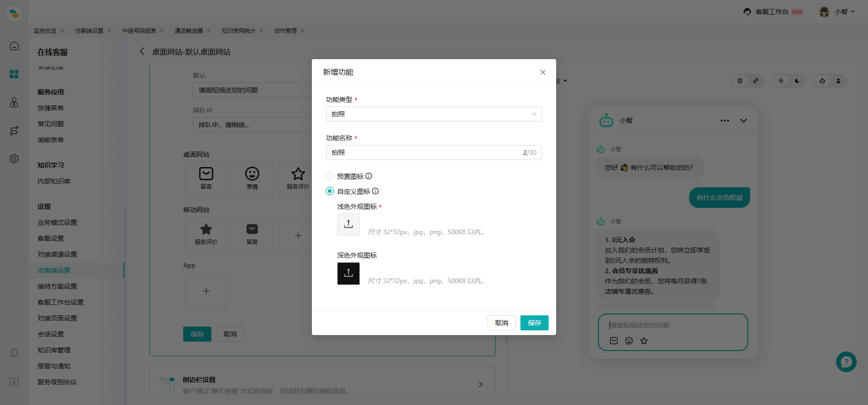This screenshot has width=868, height=405.
Task: Switch to the 访客端设置 tab
Action: pos(89,31)
